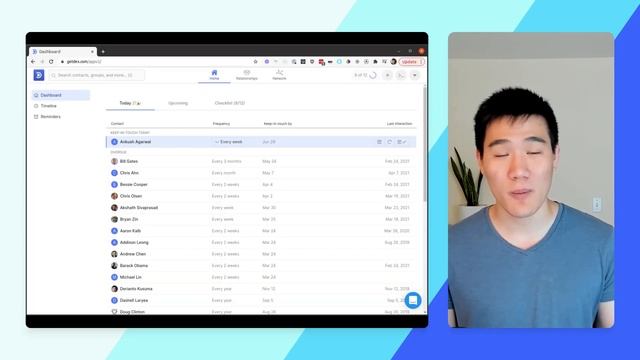Open the Chrome extensions puzzle icon

point(375,62)
